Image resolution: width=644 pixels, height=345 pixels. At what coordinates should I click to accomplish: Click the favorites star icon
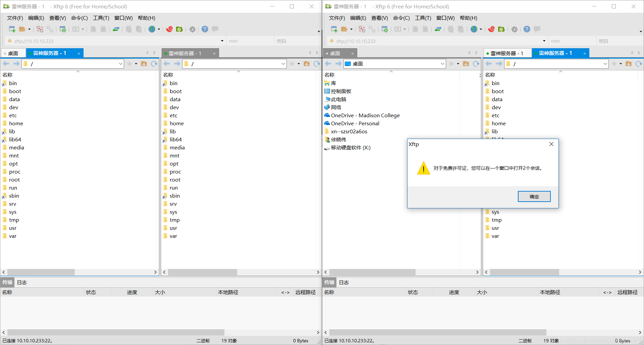[x=130, y=64]
